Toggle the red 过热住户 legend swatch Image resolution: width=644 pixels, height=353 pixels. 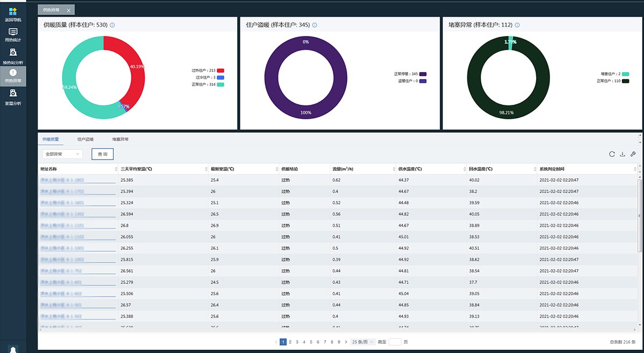tap(221, 70)
